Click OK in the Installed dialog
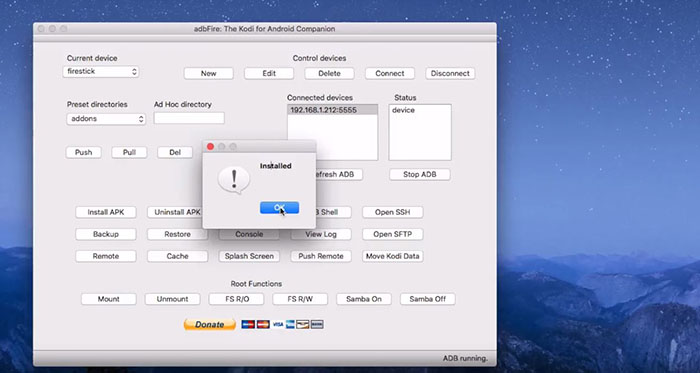The width and height of the screenshot is (700, 373). coord(279,207)
